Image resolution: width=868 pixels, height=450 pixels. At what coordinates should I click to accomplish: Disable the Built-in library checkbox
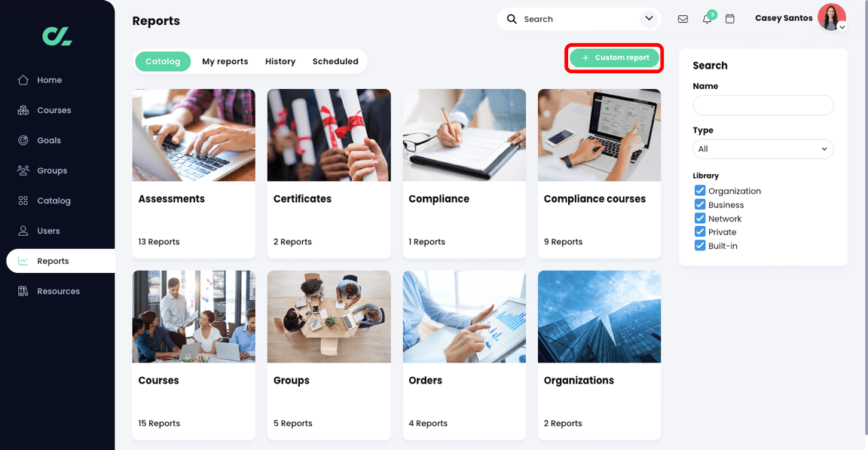pyautogui.click(x=700, y=245)
